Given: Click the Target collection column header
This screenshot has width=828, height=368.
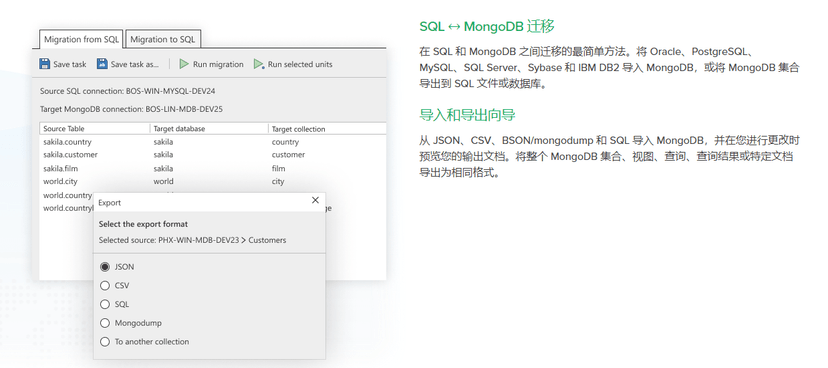Looking at the screenshot, I should [x=327, y=129].
